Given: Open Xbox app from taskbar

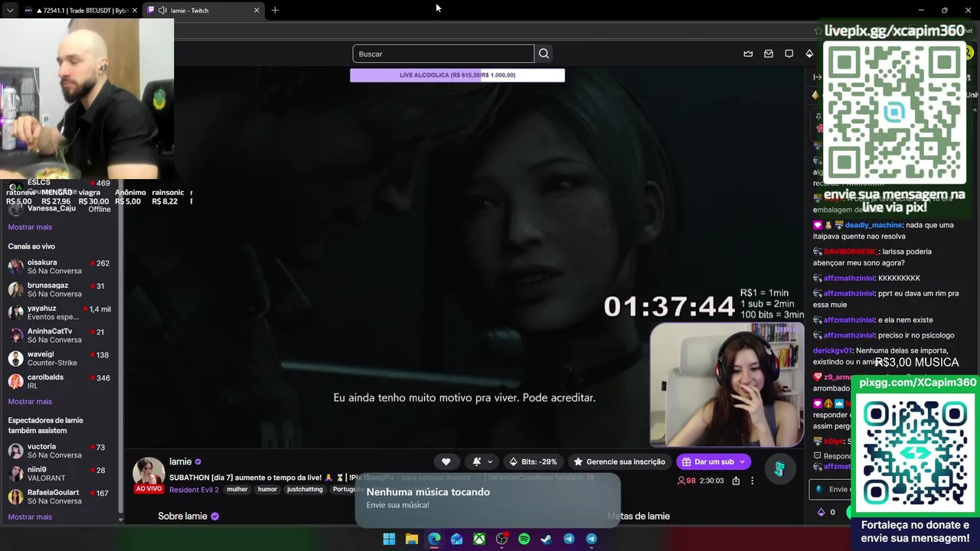Looking at the screenshot, I should (479, 539).
